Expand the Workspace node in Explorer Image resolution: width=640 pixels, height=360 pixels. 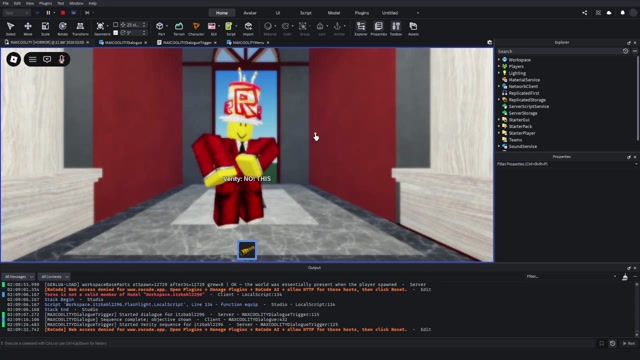pyautogui.click(x=499, y=60)
